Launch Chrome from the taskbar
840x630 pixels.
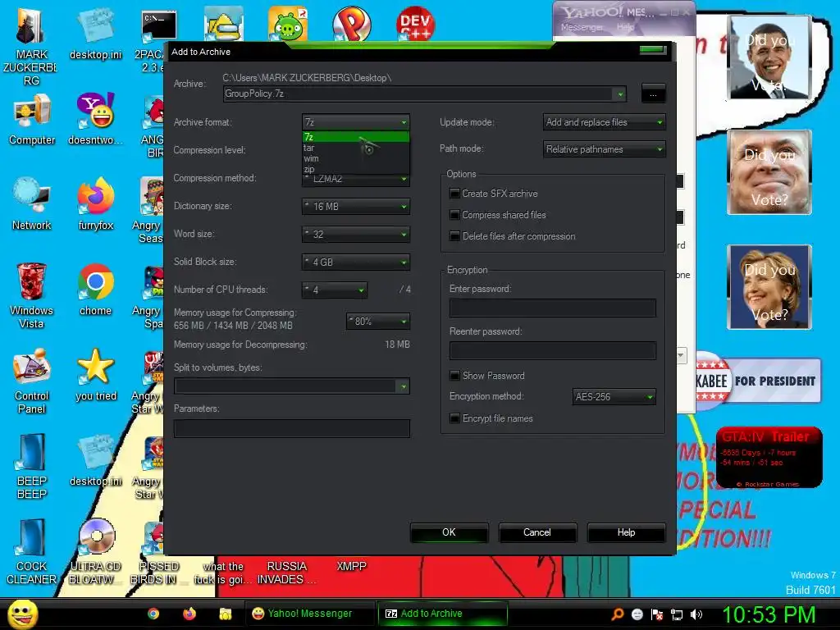click(153, 614)
